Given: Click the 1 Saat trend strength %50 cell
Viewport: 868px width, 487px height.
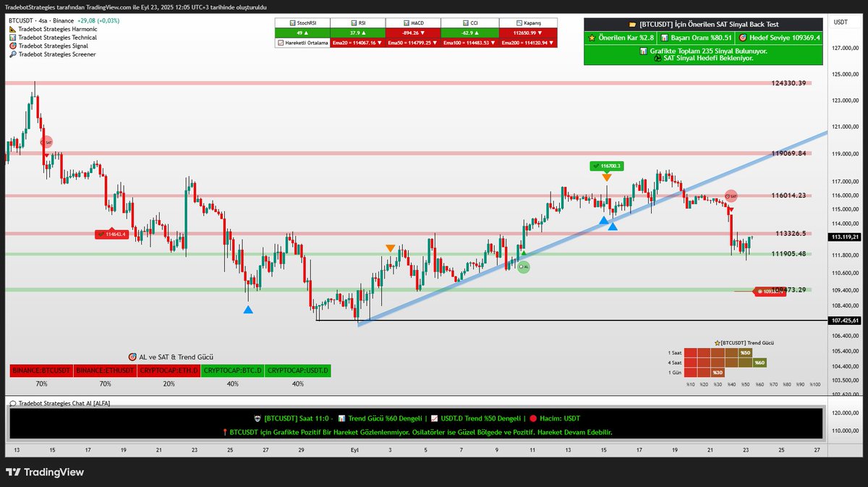Looking at the screenshot, I should pos(745,352).
